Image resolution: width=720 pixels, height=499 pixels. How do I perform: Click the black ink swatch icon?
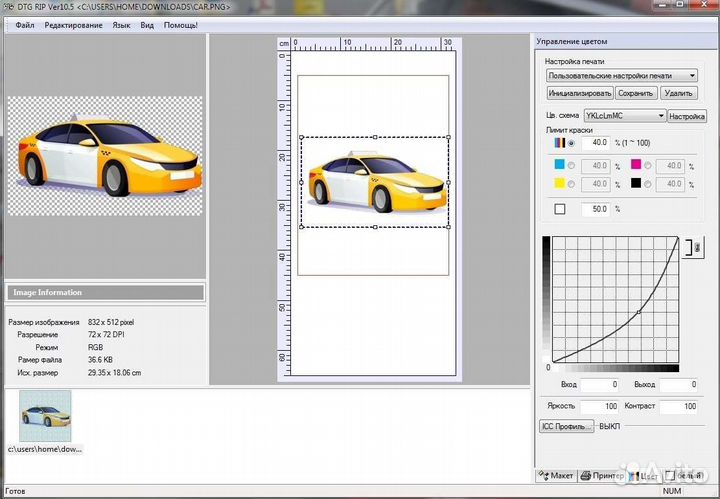[636, 185]
